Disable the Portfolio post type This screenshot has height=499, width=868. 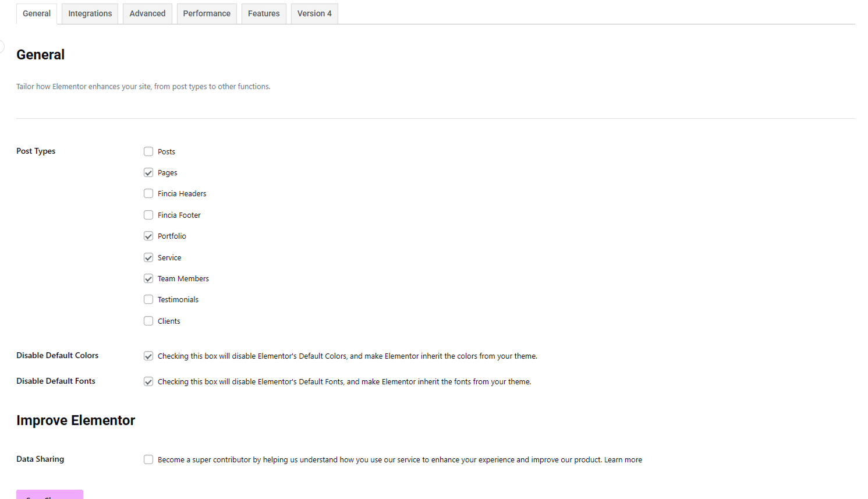(148, 236)
